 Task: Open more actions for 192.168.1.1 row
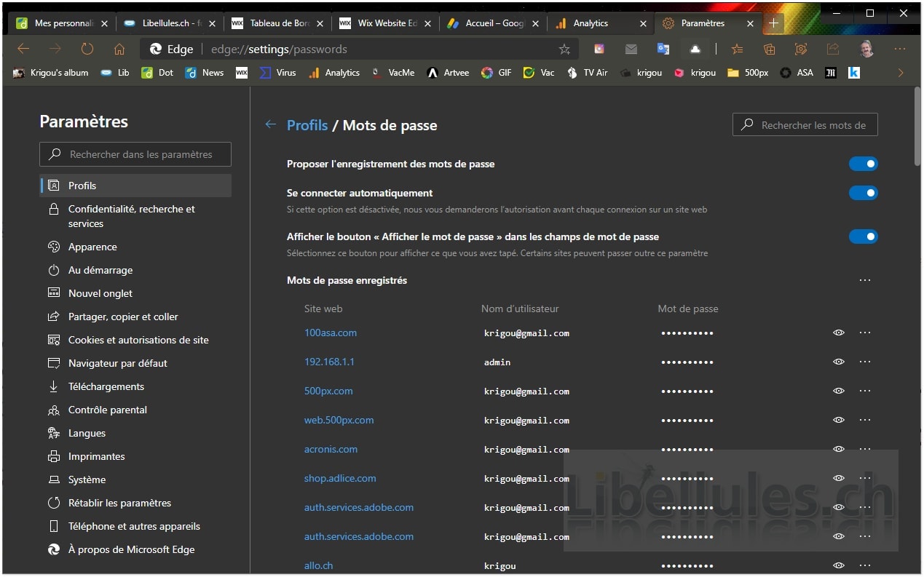865,362
